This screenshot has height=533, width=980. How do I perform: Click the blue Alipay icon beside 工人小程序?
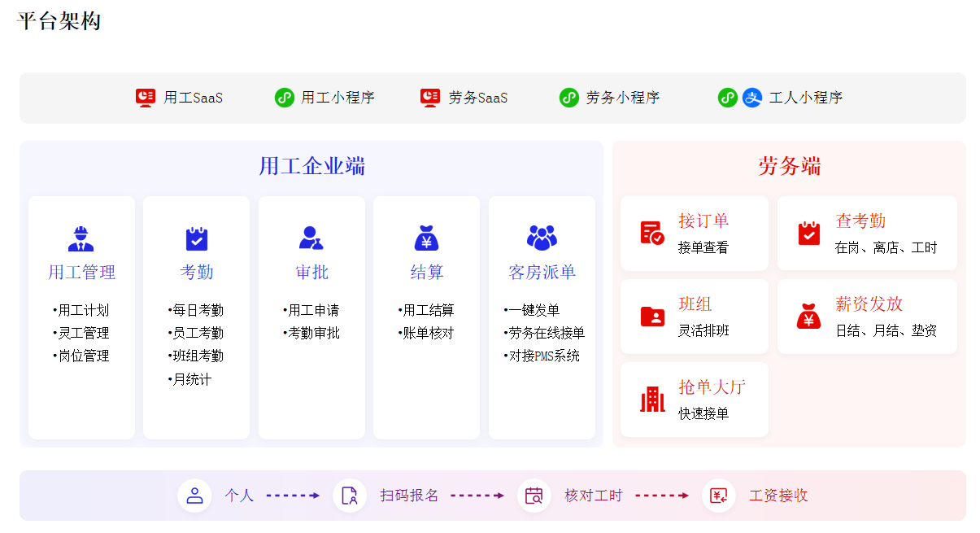pyautogui.click(x=752, y=98)
